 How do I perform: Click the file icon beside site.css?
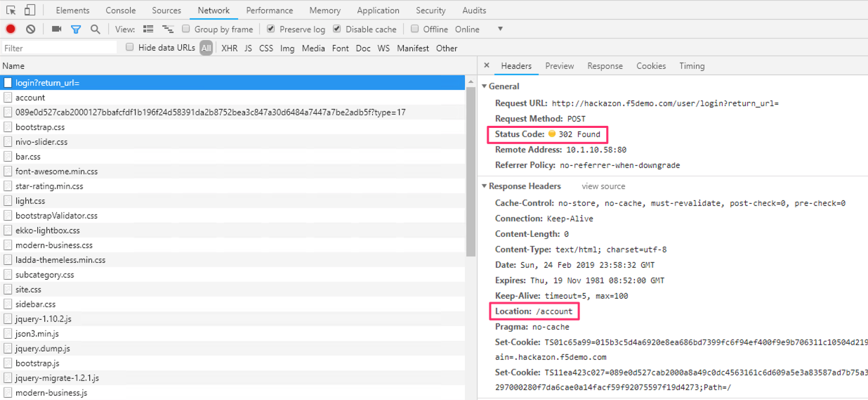point(8,290)
